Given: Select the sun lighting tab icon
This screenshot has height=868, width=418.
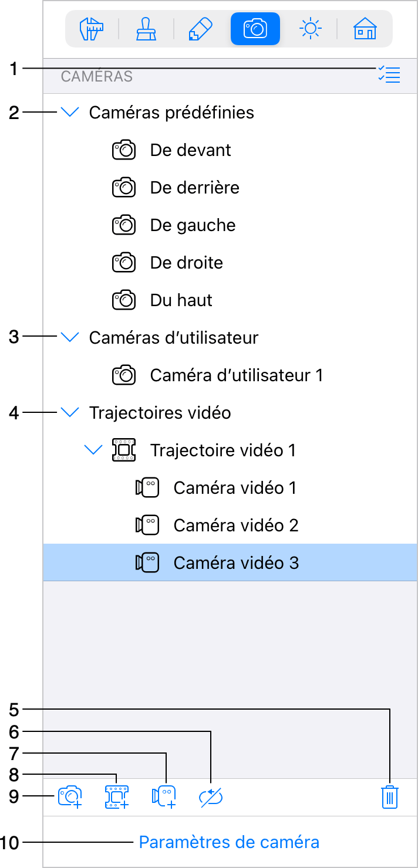Looking at the screenshot, I should pos(310,29).
